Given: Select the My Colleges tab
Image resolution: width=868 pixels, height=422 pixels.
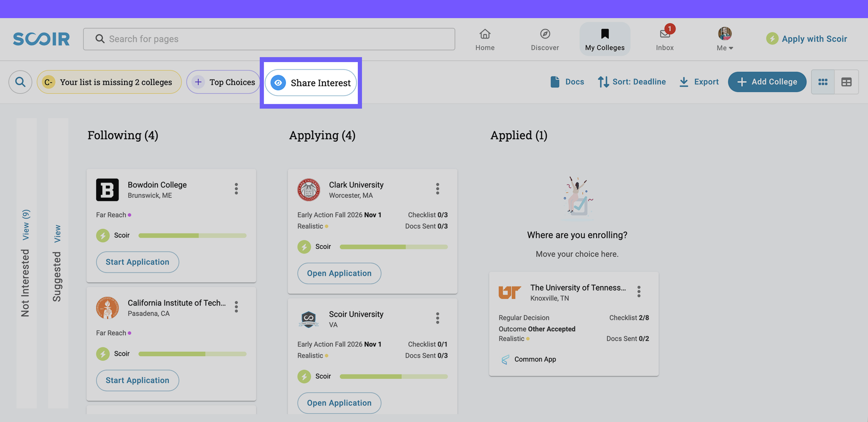Looking at the screenshot, I should (x=605, y=39).
